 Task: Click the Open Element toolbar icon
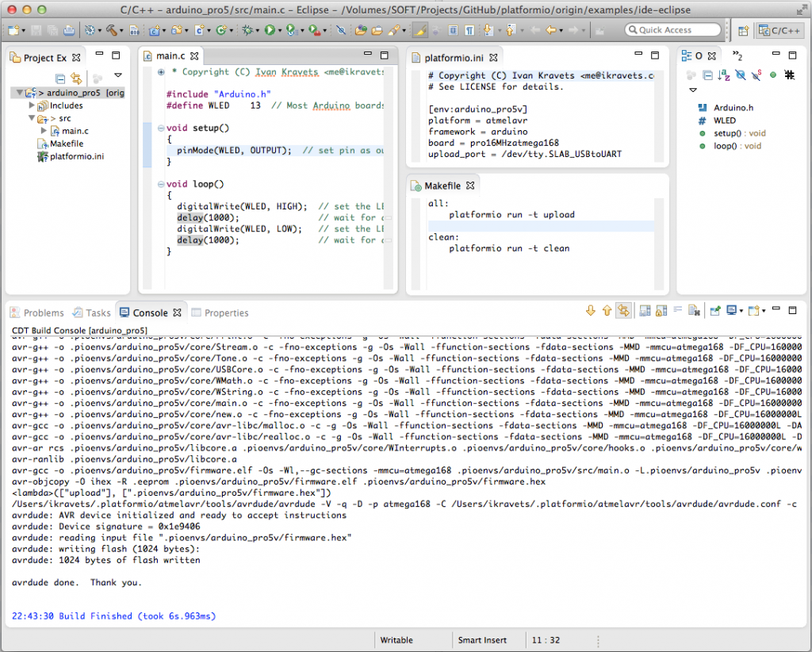pyautogui.click(x=361, y=31)
